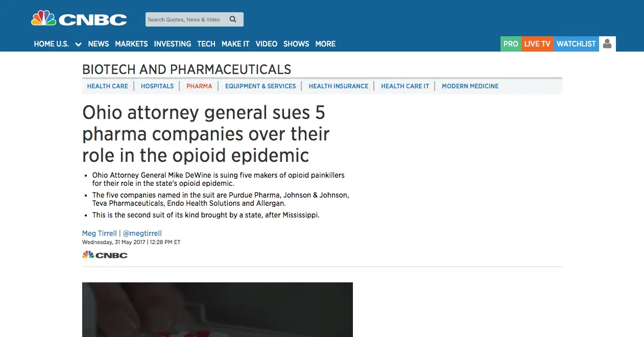This screenshot has width=644, height=337.
Task: Click the date Wednesday, 31 May 2017
Action: (x=114, y=242)
